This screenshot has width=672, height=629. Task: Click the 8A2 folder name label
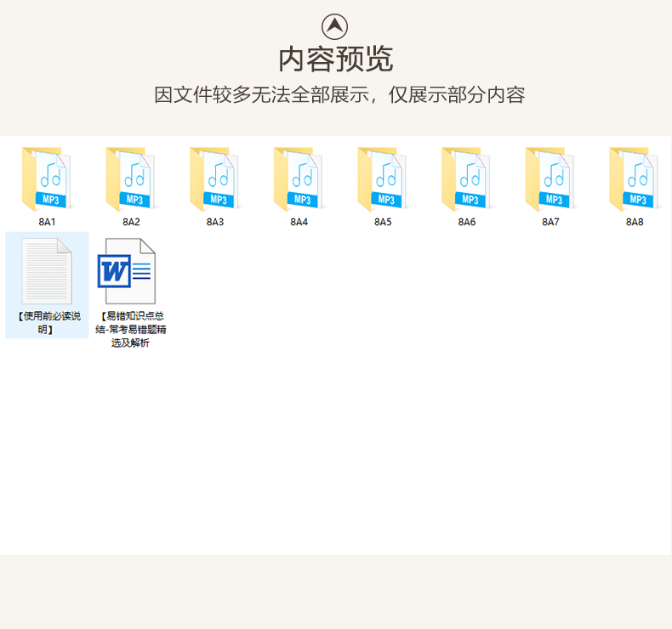click(x=131, y=222)
